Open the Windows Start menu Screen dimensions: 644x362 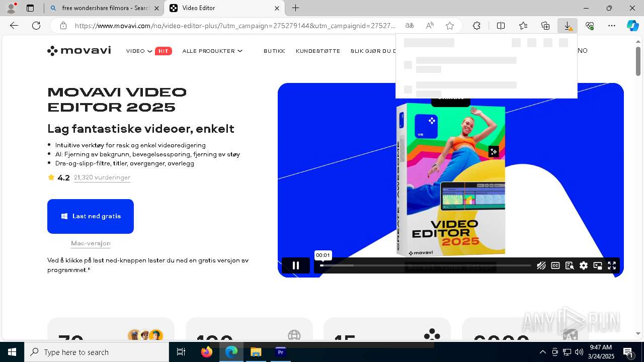(x=12, y=352)
